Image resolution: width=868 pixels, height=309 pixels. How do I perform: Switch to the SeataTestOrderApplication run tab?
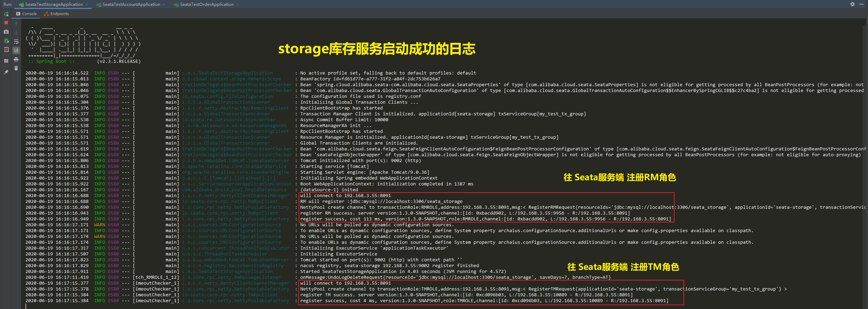pos(207,4)
